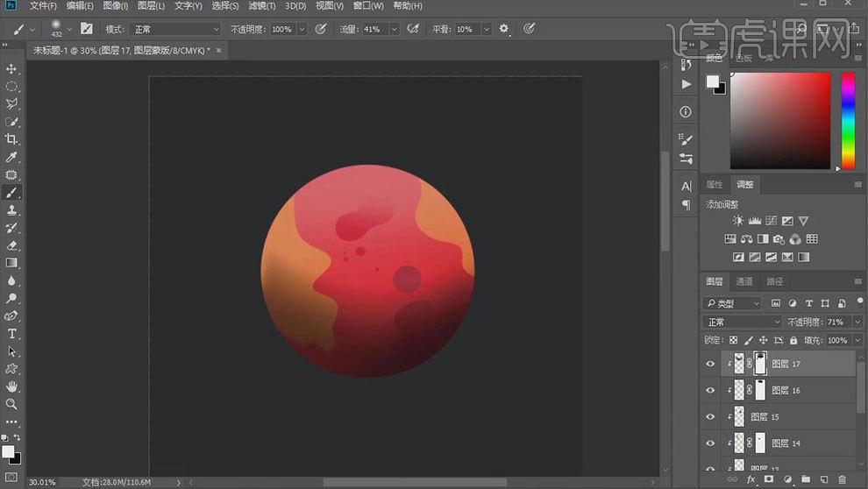The height and width of the screenshot is (489, 868).
Task: Select the Crop tool
Action: pyautogui.click(x=11, y=139)
